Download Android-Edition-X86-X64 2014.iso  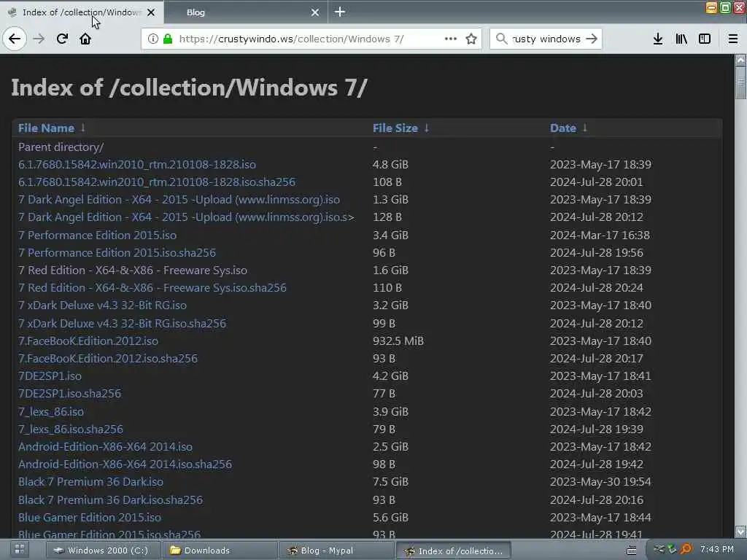pos(105,447)
